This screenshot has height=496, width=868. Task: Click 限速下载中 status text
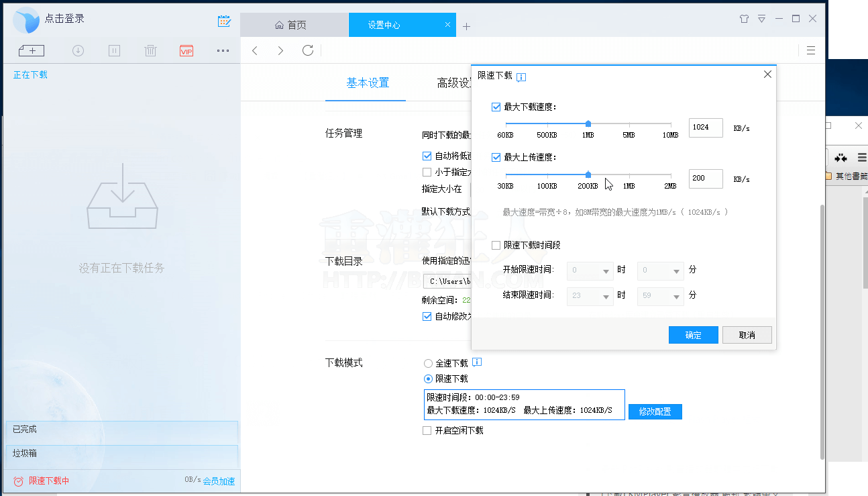[49, 481]
